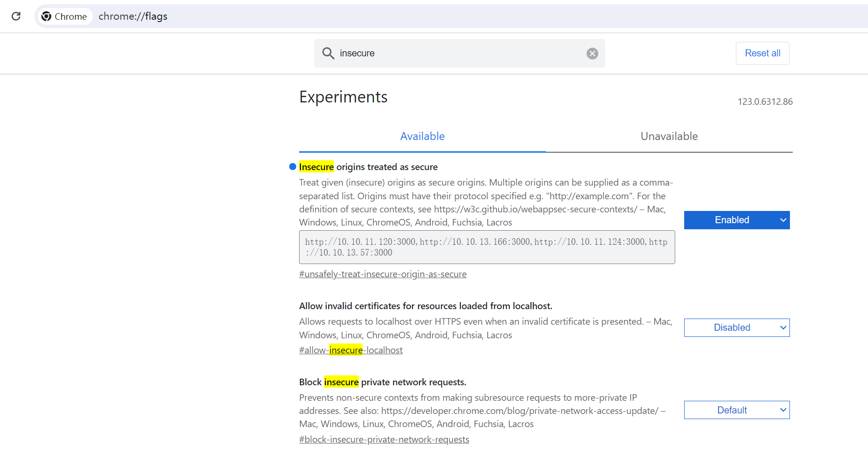This screenshot has height=475, width=868.
Task: Open the #unsafely-treat-insecure-origin-as-secure link
Action: coord(383,274)
